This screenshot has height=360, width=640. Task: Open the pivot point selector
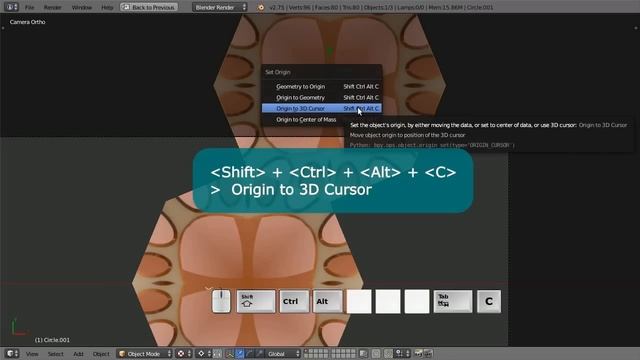click(x=203, y=354)
